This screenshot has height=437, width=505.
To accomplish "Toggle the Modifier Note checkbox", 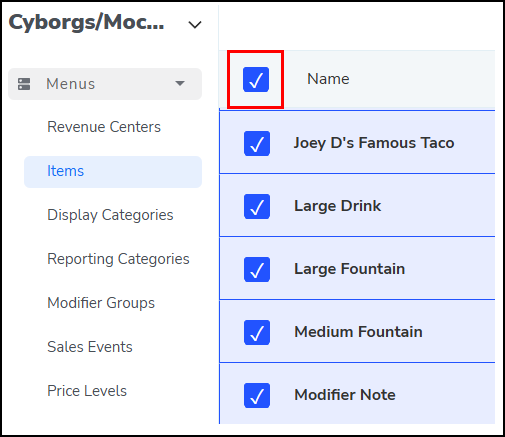I will click(257, 395).
